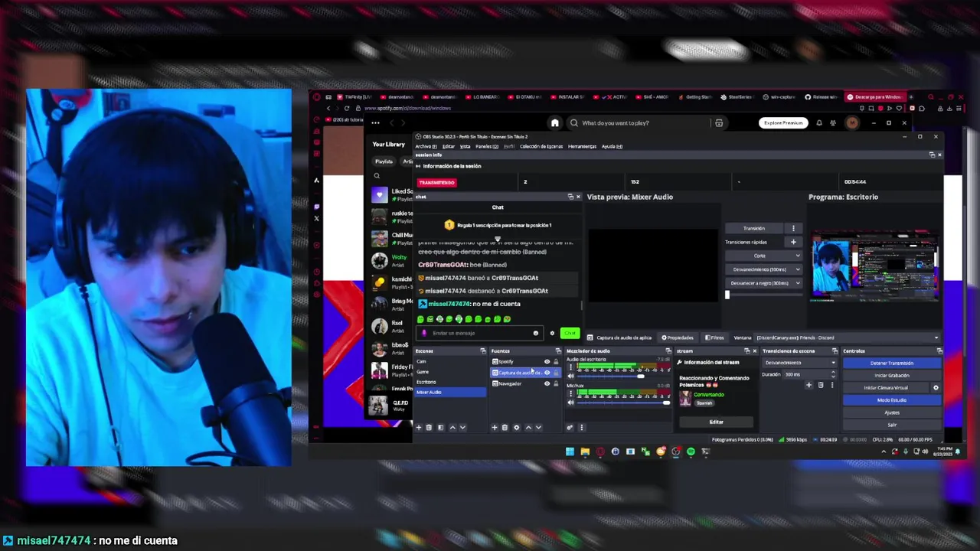Delete the selected scene with trash icon
980x551 pixels.
pyautogui.click(x=429, y=428)
